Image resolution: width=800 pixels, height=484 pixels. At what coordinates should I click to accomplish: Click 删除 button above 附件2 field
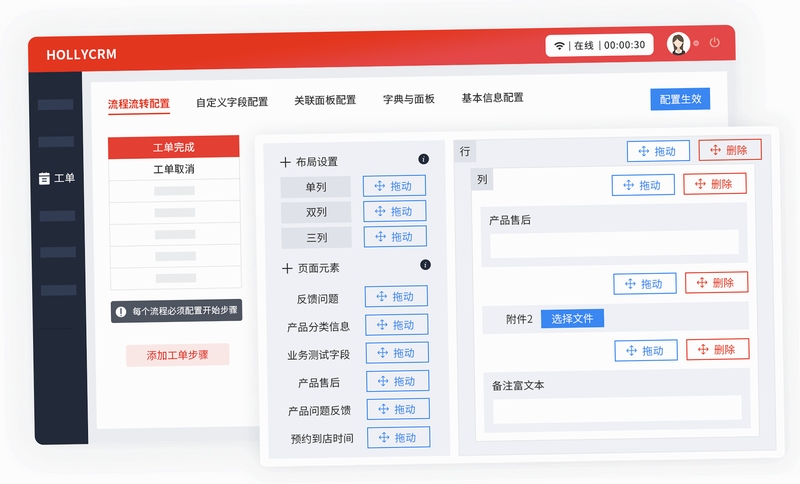[x=716, y=282]
